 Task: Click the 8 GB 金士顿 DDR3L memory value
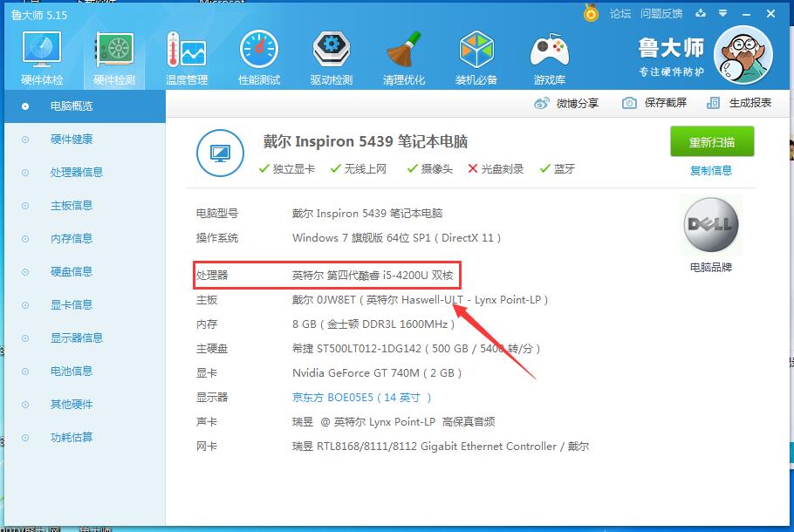click(373, 324)
